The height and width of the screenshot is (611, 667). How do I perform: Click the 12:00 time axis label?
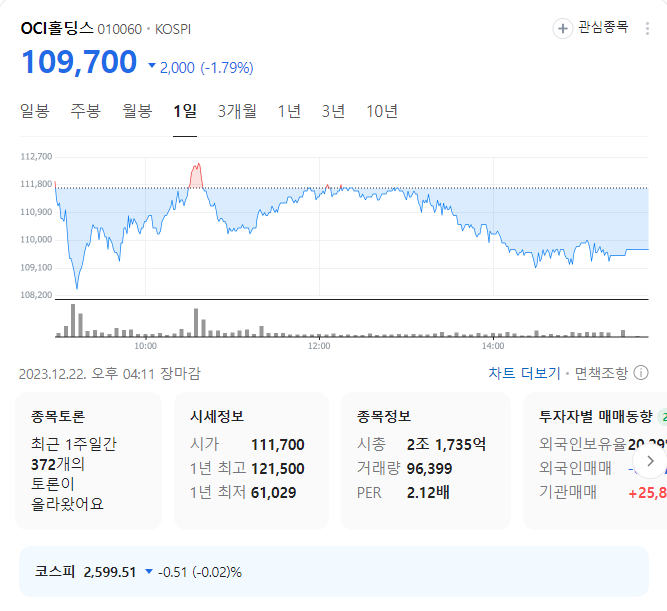[319, 345]
